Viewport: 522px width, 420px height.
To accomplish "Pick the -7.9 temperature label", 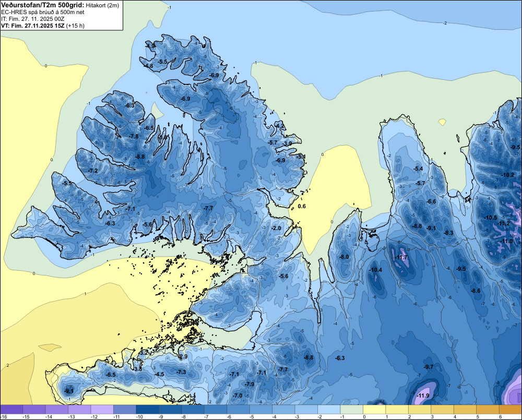I will (x=250, y=385).
